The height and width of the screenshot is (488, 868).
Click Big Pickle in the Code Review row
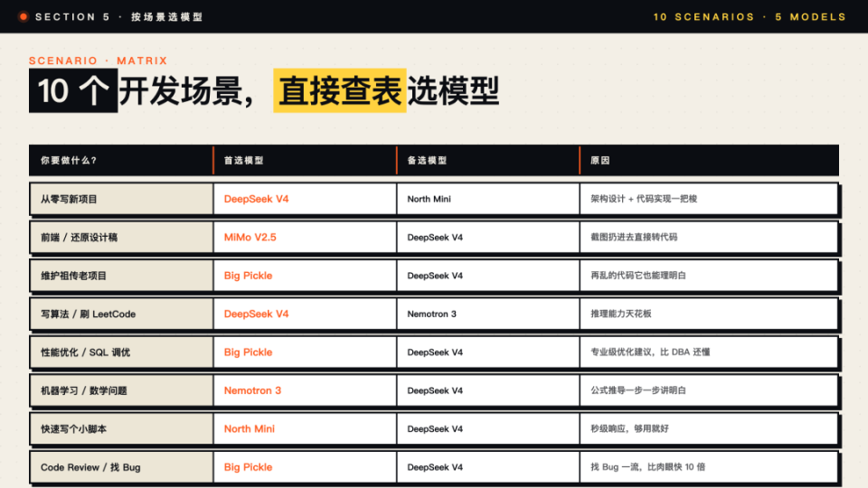point(248,467)
